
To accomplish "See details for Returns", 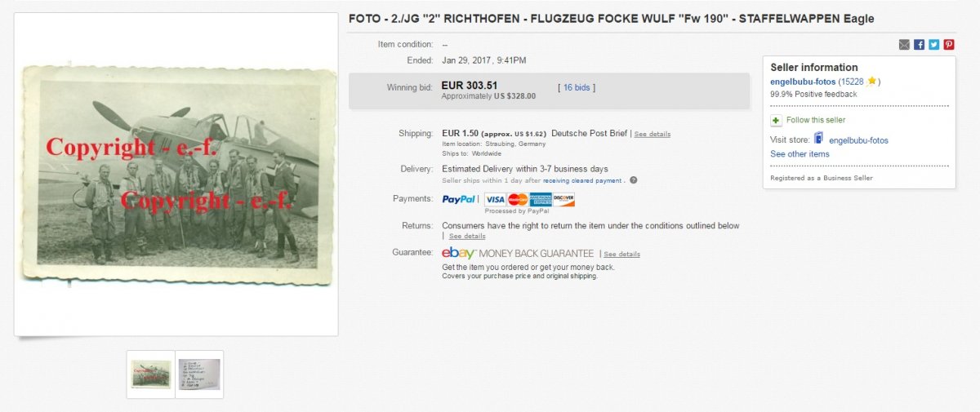I will coord(467,237).
